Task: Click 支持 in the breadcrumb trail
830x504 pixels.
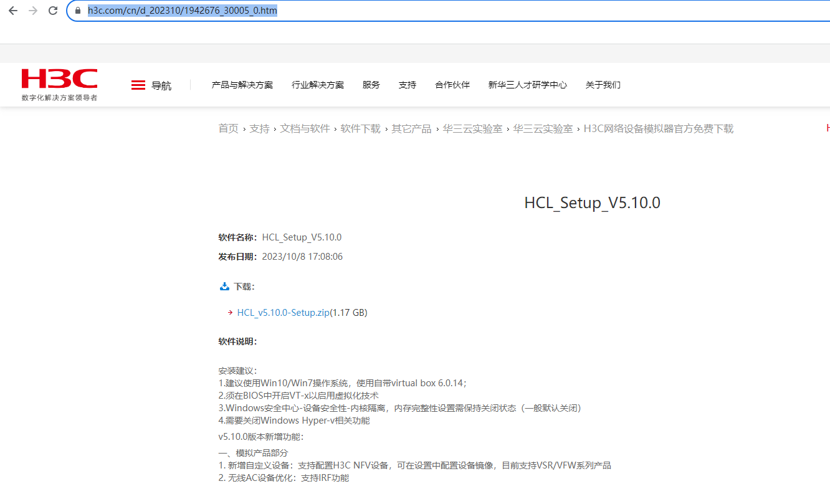Action: point(260,128)
